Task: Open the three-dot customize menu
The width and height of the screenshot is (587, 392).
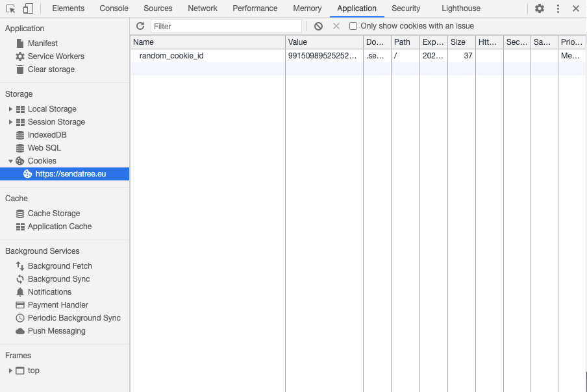Action: tap(558, 8)
